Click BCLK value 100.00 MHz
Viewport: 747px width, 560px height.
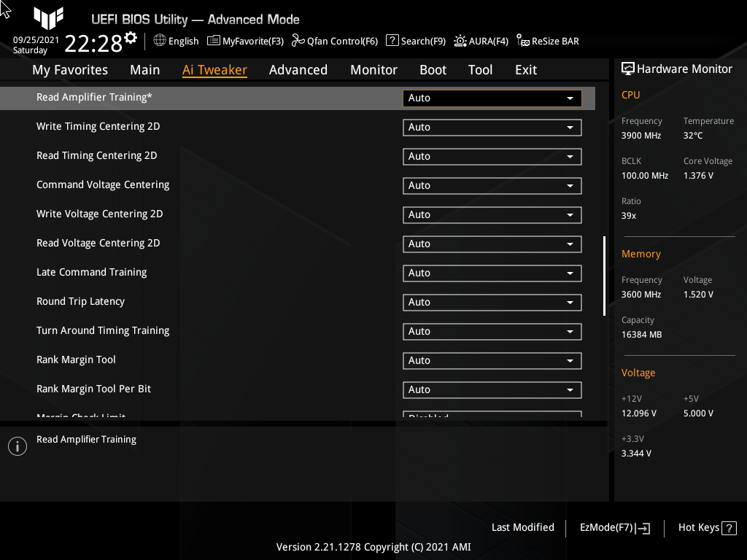(x=645, y=176)
